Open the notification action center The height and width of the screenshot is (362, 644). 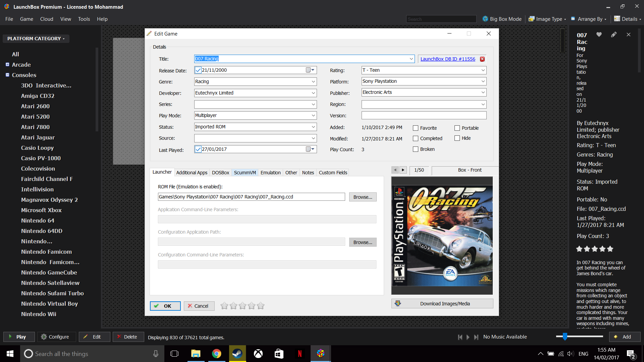click(631, 354)
